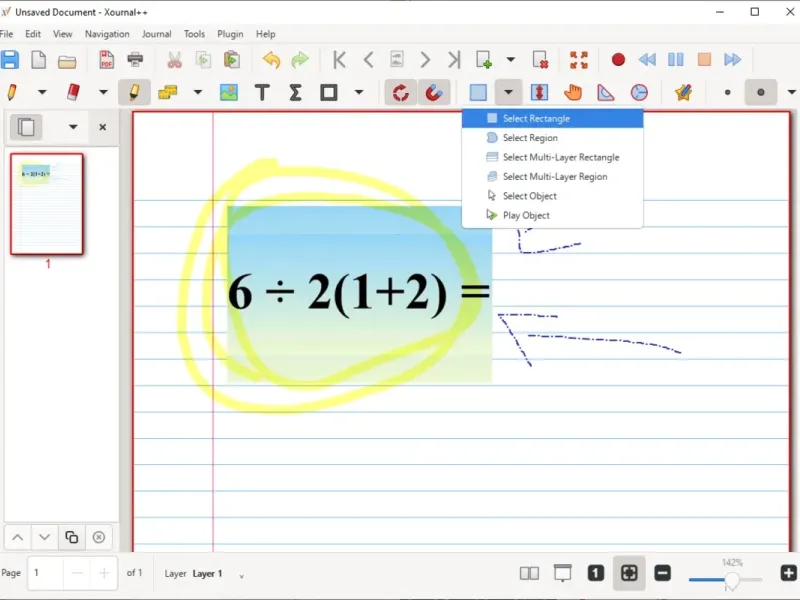Move the page up in the sidebar

tap(18, 537)
